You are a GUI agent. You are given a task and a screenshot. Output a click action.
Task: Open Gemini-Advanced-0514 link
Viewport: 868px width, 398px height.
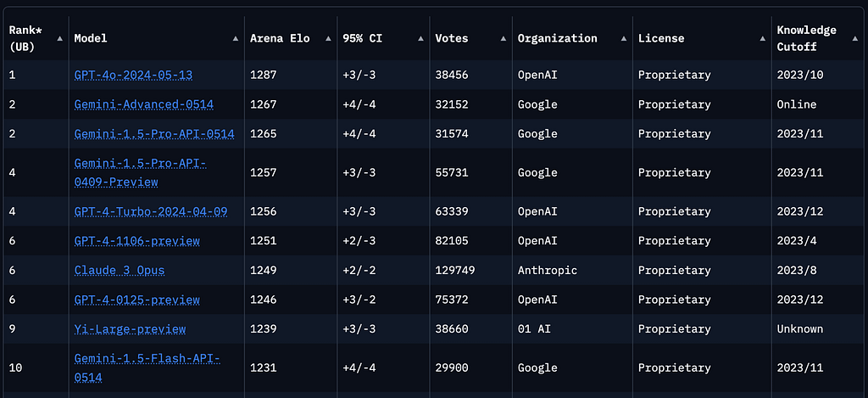144,104
